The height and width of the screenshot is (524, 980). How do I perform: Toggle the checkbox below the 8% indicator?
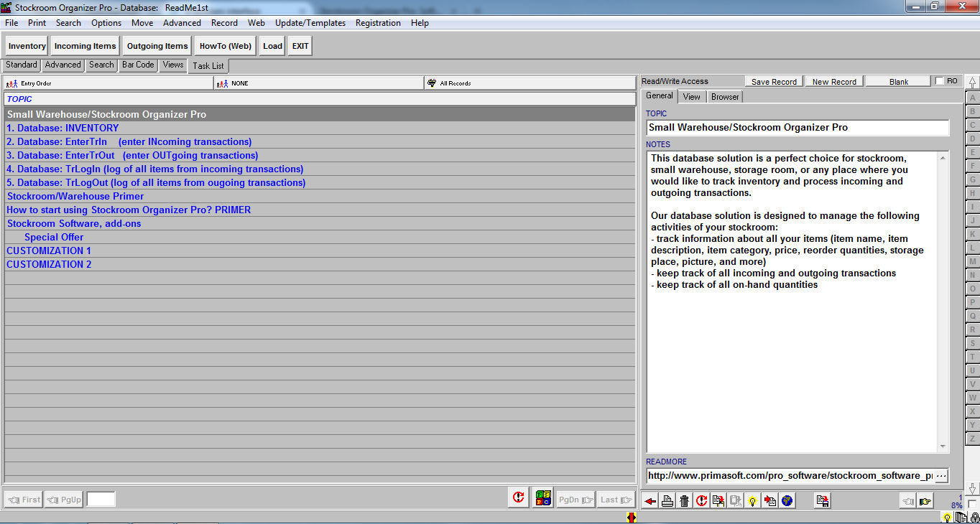pyautogui.click(x=972, y=505)
